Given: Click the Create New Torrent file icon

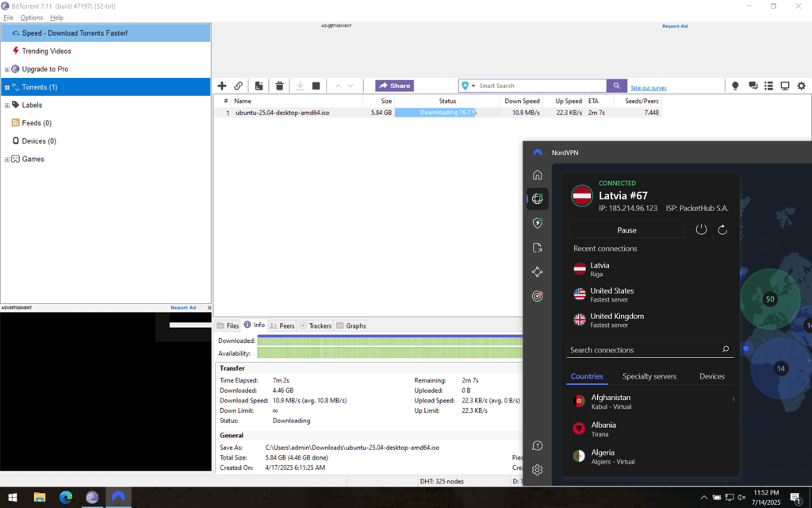Looking at the screenshot, I should (259, 86).
